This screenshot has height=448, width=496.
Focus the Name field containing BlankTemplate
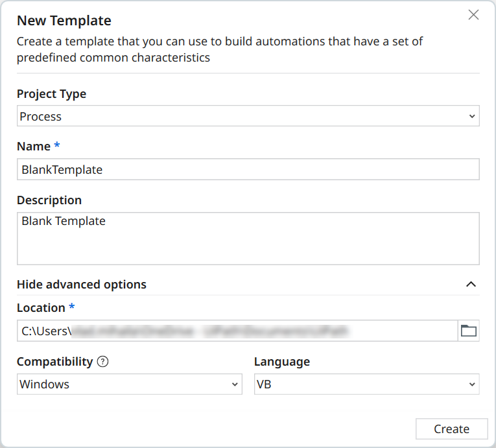point(248,169)
